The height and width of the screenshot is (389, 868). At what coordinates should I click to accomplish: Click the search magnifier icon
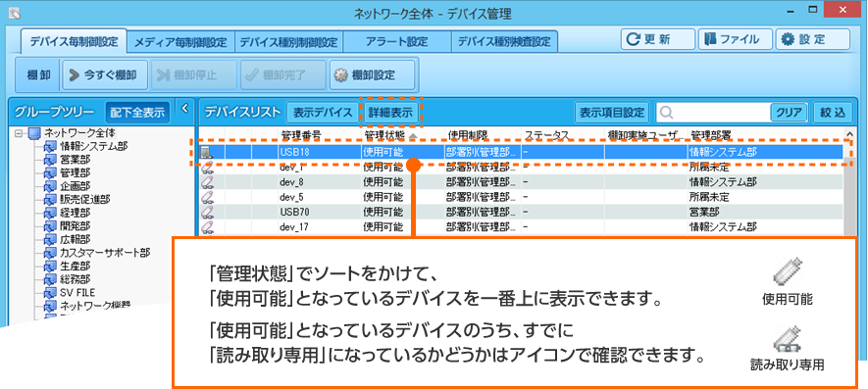[667, 112]
